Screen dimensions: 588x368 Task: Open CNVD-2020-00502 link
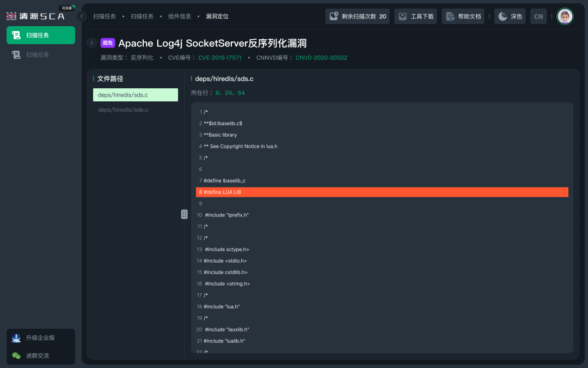[x=321, y=58]
